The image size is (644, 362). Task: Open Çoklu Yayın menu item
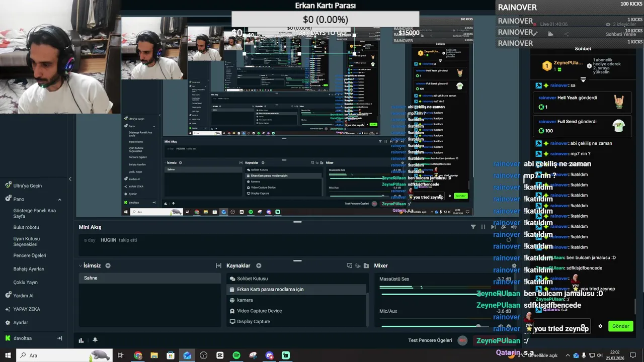(x=25, y=282)
